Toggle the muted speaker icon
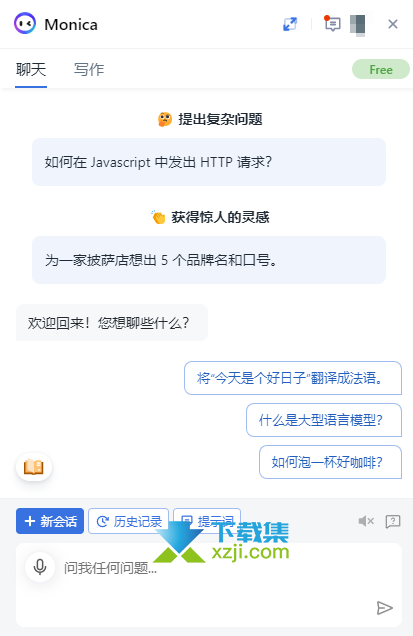The height and width of the screenshot is (636, 413). pos(366,521)
